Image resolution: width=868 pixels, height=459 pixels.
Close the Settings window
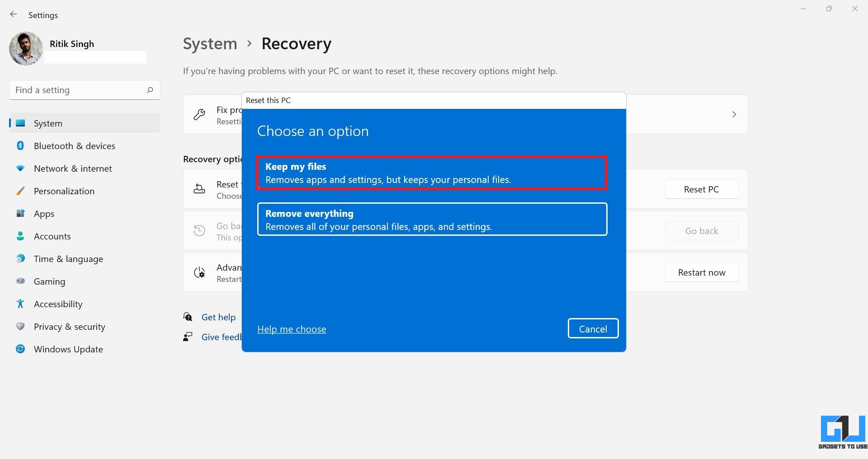click(855, 9)
